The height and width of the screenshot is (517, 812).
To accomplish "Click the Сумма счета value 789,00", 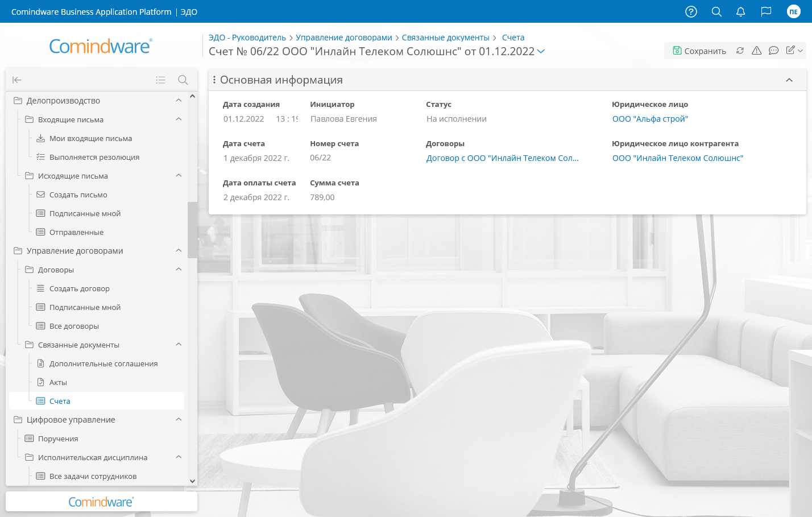I will pos(322,197).
